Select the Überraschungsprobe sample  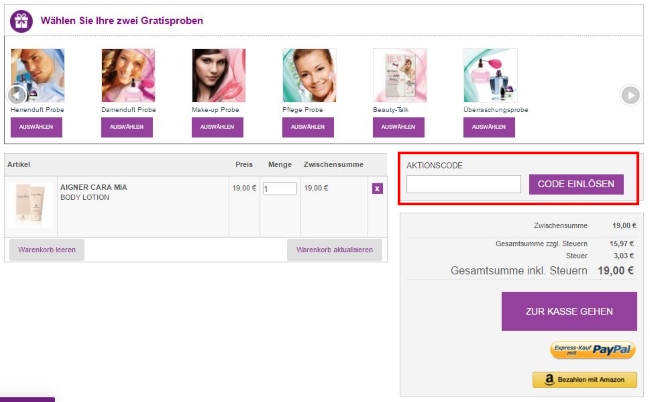[489, 127]
